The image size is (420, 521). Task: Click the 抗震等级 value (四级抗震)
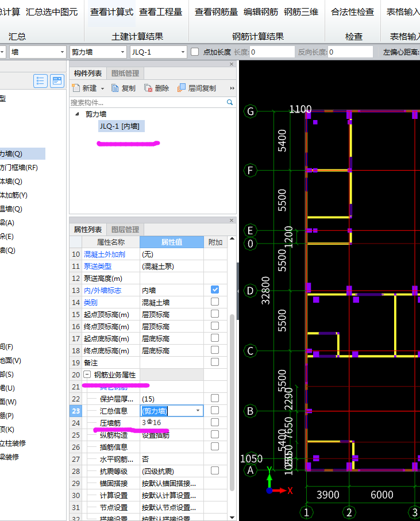171,471
